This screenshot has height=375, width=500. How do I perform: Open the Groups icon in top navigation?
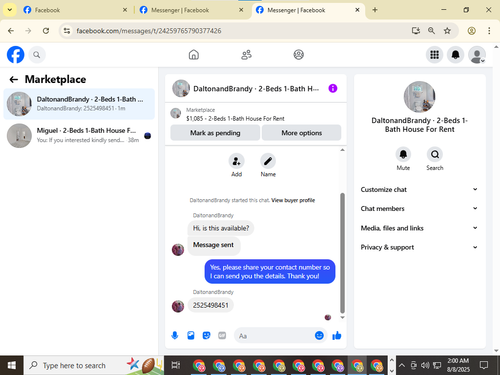(298, 55)
